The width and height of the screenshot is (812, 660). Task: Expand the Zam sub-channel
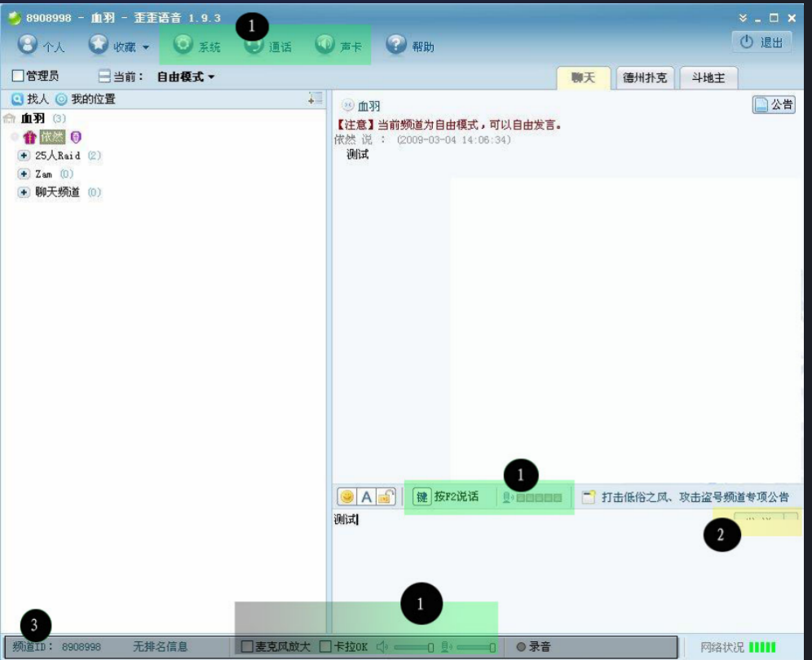pyautogui.click(x=24, y=174)
